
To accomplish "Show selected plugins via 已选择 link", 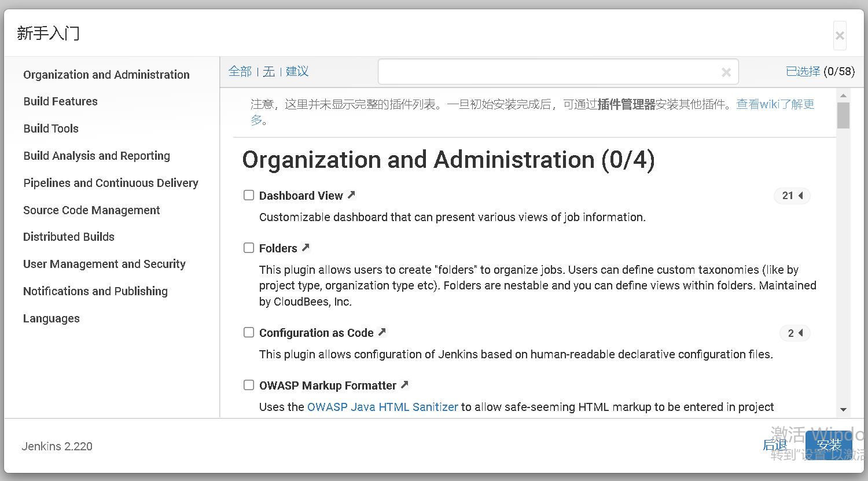I will (803, 71).
